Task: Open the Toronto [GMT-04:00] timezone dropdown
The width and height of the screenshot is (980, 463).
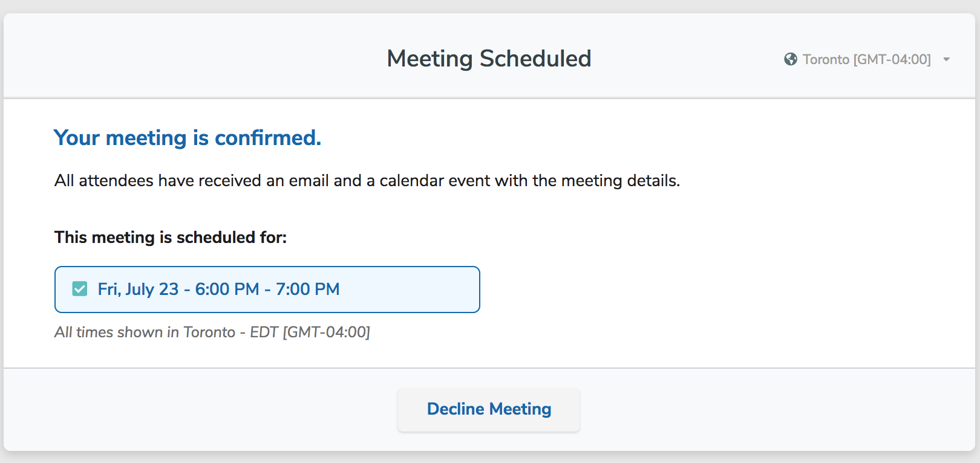Action: tap(866, 59)
